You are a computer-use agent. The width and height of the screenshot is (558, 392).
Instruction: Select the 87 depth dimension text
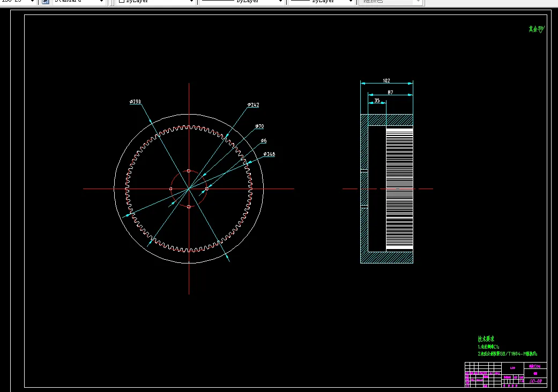click(x=390, y=93)
